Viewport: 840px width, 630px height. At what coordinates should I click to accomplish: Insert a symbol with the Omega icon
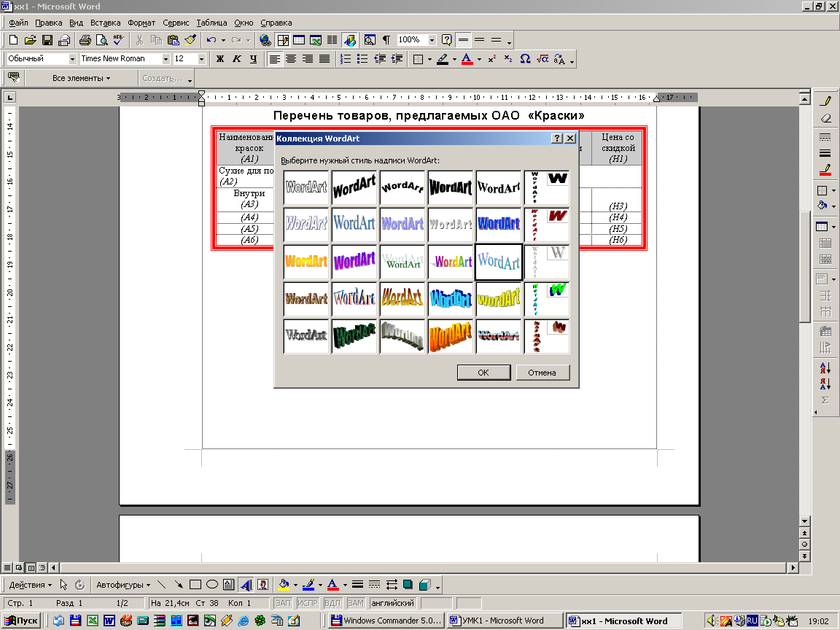click(525, 59)
